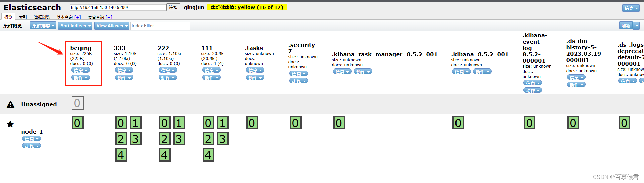This screenshot has width=644, height=183.
Task: Focus the Elasticsearch URL address field
Action: tap(118, 7)
